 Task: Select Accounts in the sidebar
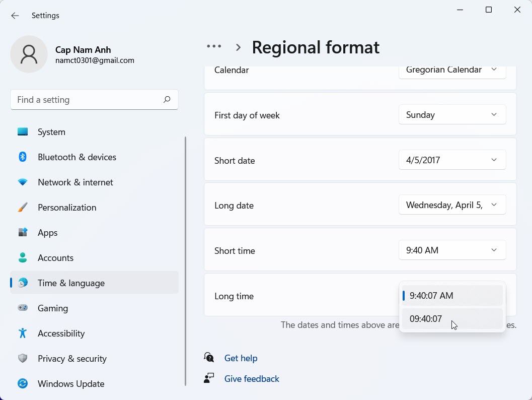pyautogui.click(x=55, y=257)
